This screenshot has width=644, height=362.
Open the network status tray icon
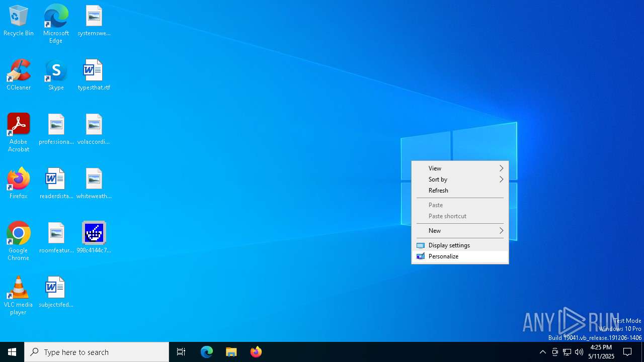tap(567, 352)
